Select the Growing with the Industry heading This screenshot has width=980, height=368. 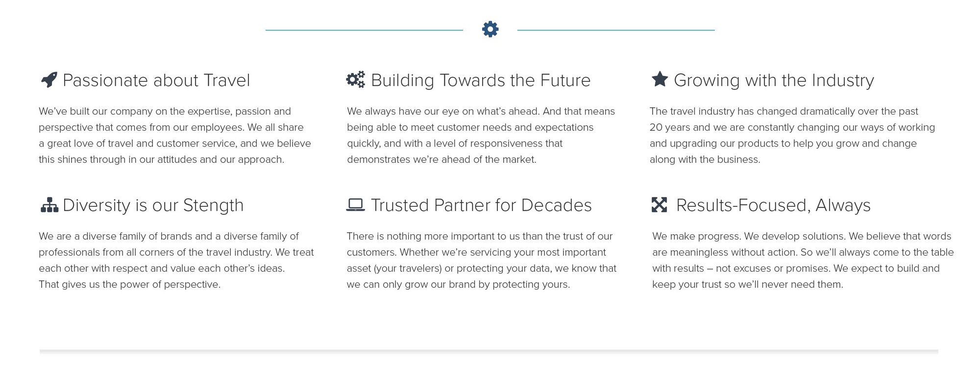(x=774, y=80)
